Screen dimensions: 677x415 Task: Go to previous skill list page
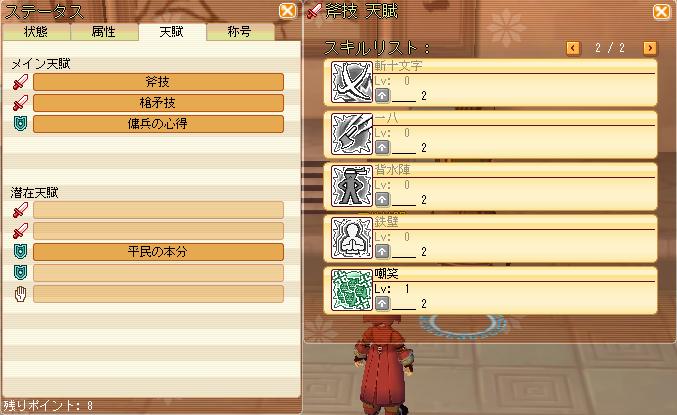(573, 48)
